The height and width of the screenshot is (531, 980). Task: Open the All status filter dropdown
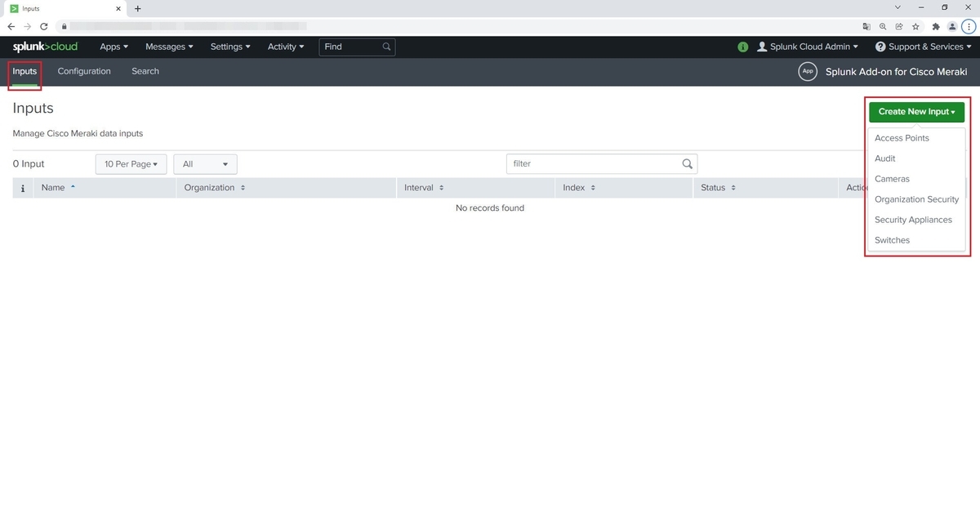pyautogui.click(x=204, y=163)
